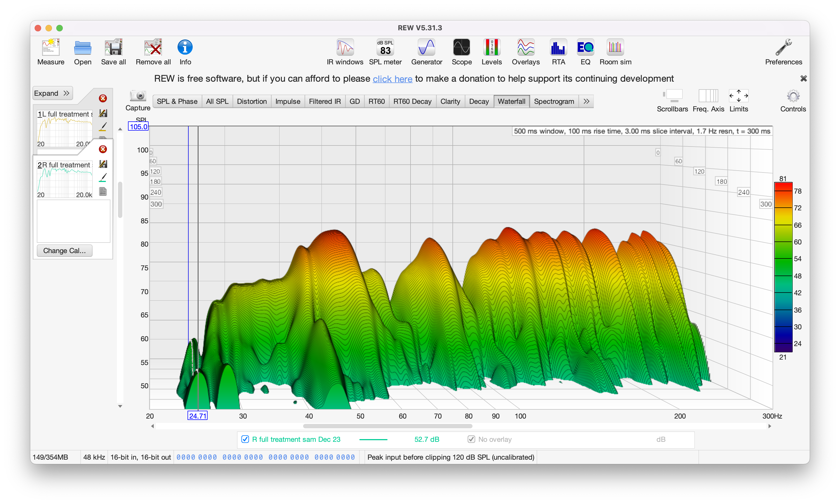
Task: Open the Limits axis settings
Action: click(x=739, y=97)
